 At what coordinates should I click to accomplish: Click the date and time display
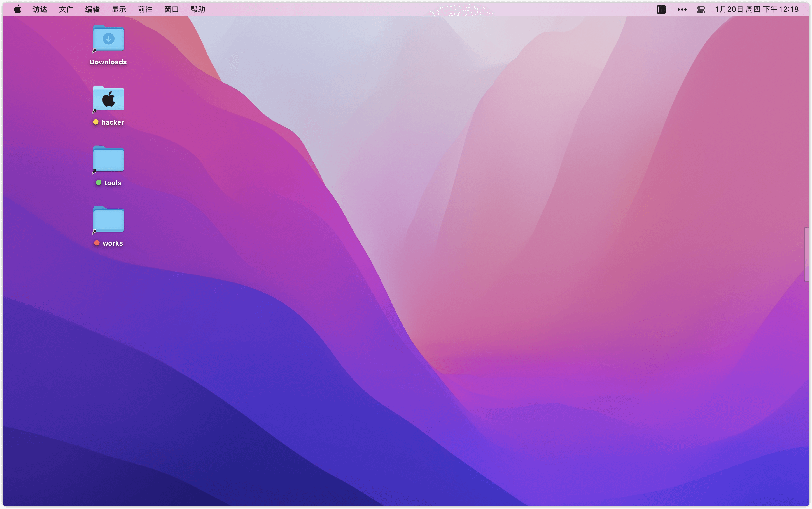click(756, 9)
